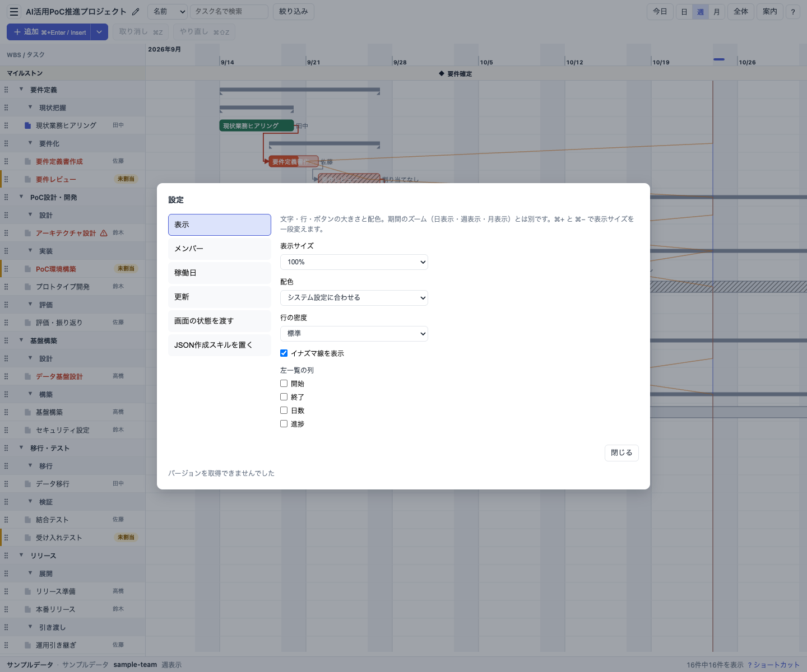Click file icon beside データ基盤設計
The width and height of the screenshot is (807, 672).
[x=27, y=376]
